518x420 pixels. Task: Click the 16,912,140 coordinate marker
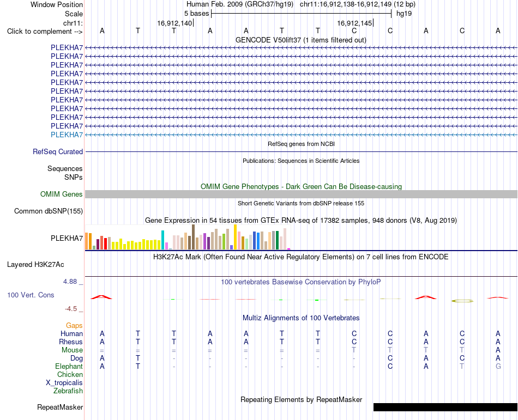[174, 23]
